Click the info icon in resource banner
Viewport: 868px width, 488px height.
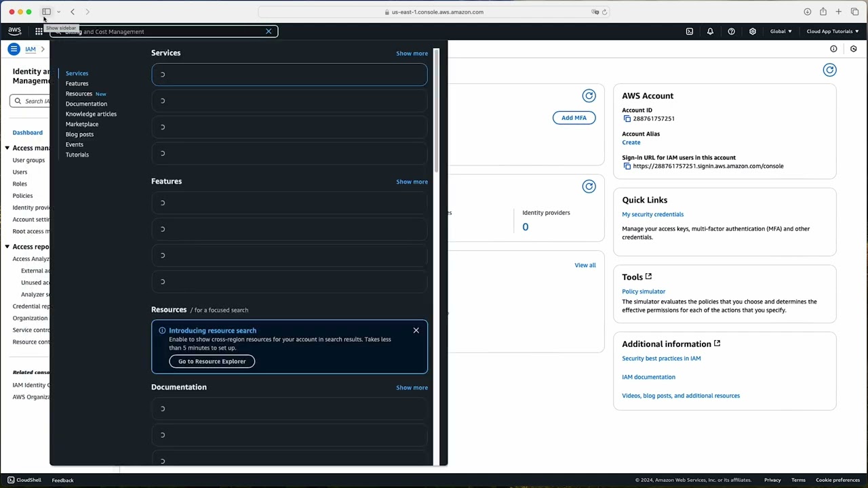pyautogui.click(x=162, y=331)
